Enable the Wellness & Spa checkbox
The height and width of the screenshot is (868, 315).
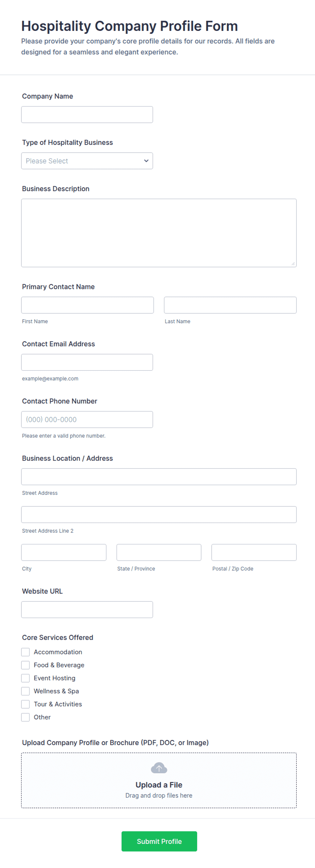click(x=25, y=691)
